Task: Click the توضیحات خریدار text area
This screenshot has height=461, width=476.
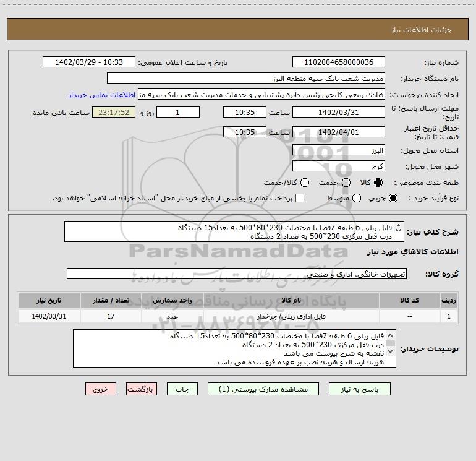Action: coord(234,348)
